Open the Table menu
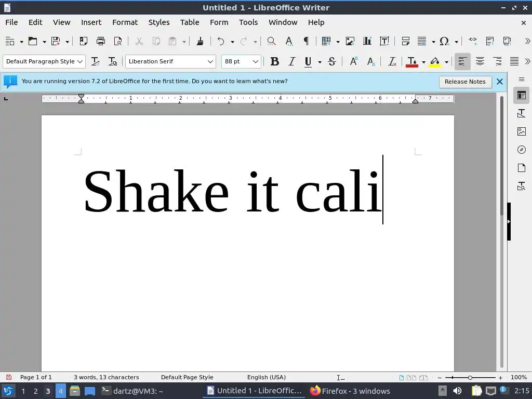Screen dimensions: 532x399 [189, 22]
